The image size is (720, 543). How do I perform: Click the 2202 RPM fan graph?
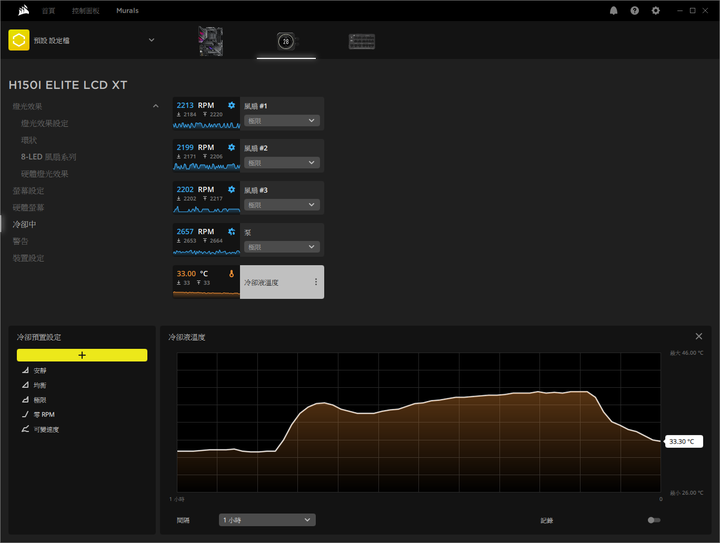click(206, 209)
